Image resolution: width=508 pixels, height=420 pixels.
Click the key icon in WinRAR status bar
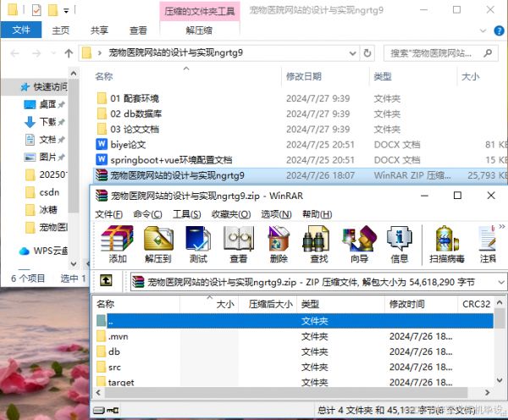point(113,411)
